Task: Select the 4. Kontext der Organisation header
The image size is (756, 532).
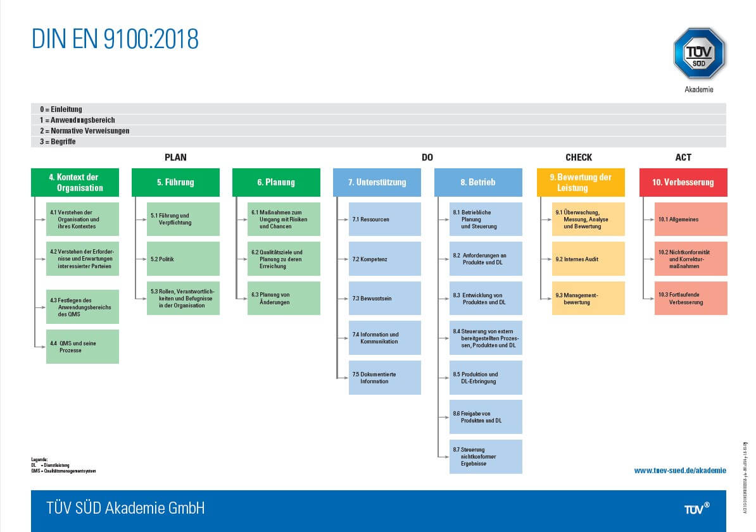Action: (75, 182)
